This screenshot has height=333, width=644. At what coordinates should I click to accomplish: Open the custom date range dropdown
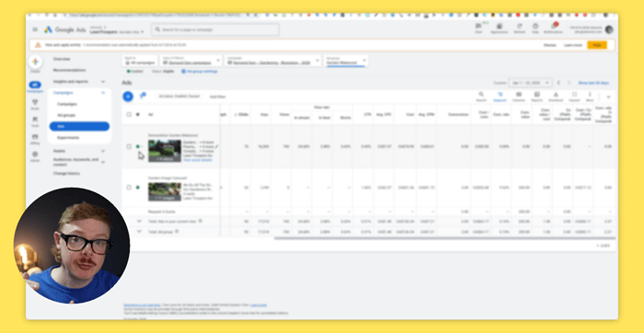click(x=530, y=83)
